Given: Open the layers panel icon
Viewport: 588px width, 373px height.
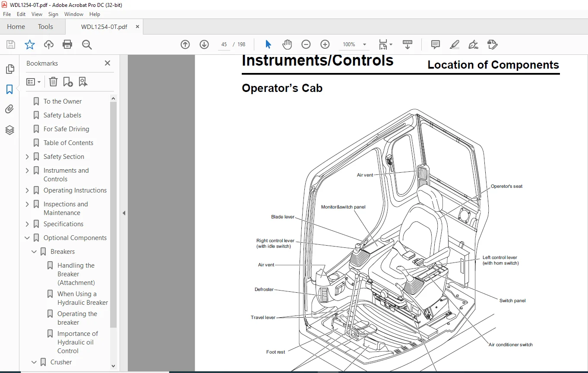Looking at the screenshot, I should point(9,130).
